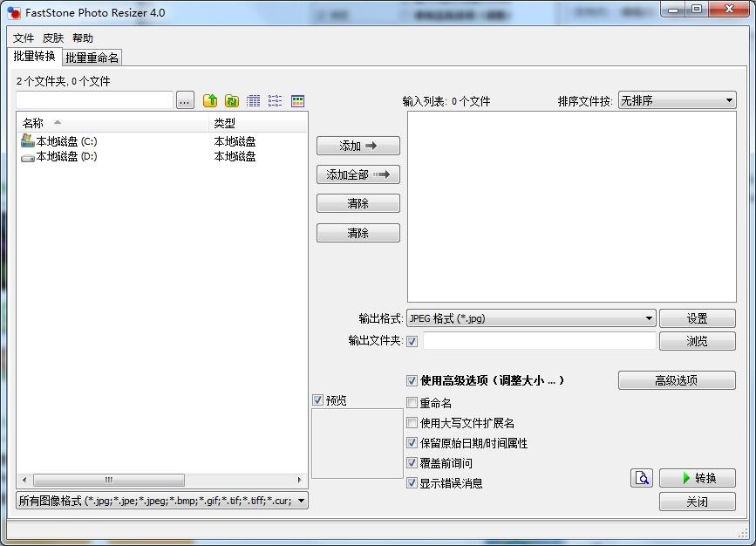The width and height of the screenshot is (756, 546).
Task: Switch to thumbnails view icon
Action: (298, 100)
